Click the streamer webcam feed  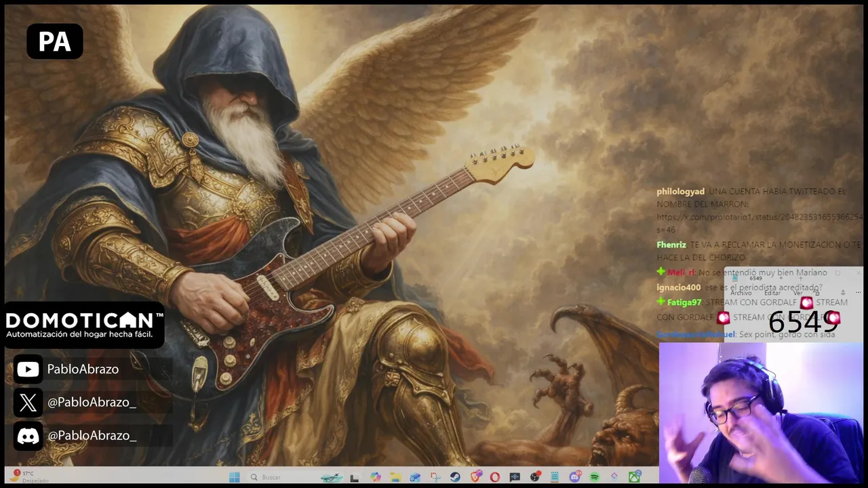tap(760, 413)
